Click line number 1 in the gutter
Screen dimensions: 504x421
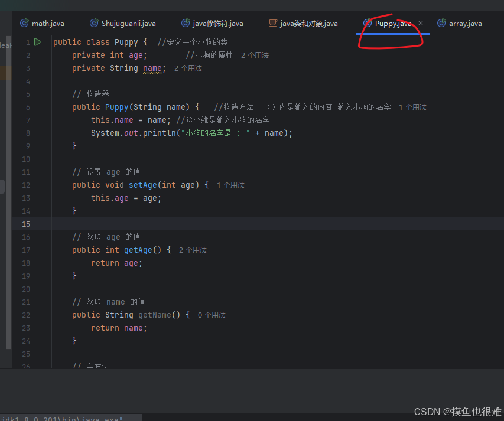[28, 42]
